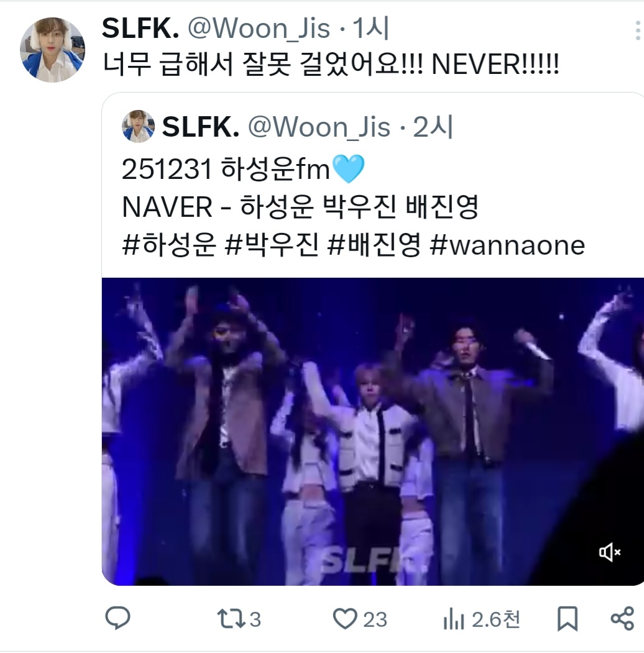The width and height of the screenshot is (644, 653).
Task: Unmute the video with speaker icon
Action: coord(610,552)
